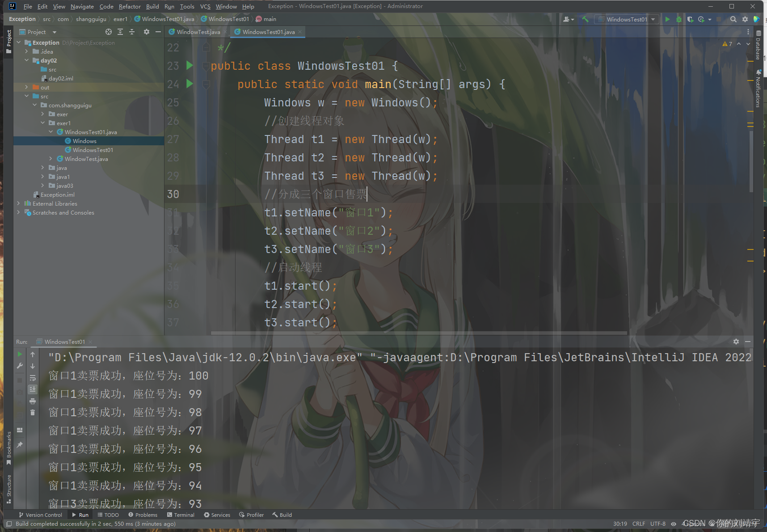Run main method gutter arrow on line 24
Viewport: 767px width, 532px height.
[x=190, y=84]
